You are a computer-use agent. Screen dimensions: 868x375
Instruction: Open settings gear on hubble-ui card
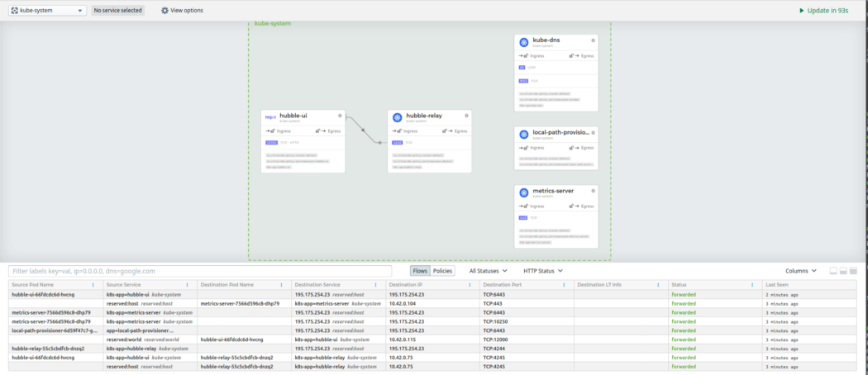point(340,116)
